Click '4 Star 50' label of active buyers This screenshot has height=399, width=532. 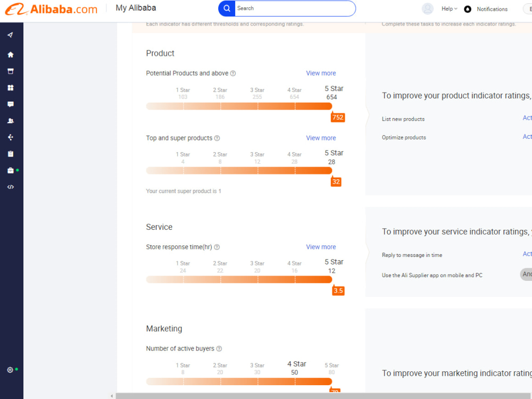pyautogui.click(x=296, y=368)
